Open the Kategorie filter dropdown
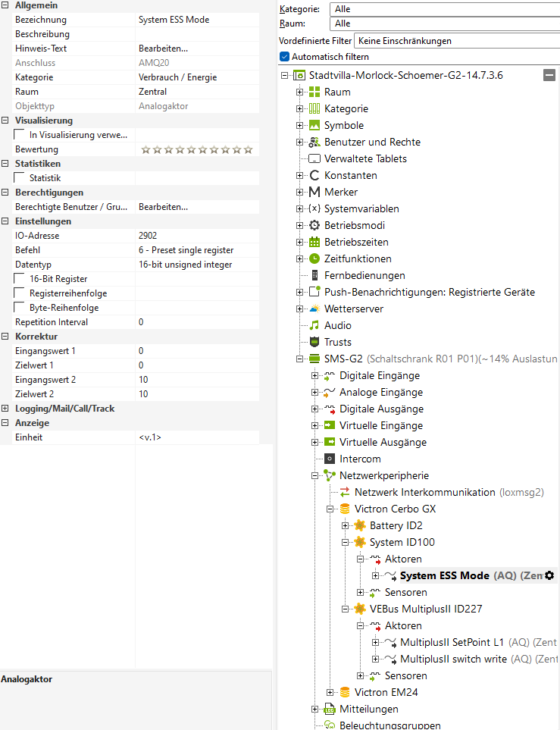560x730 pixels. point(445,9)
